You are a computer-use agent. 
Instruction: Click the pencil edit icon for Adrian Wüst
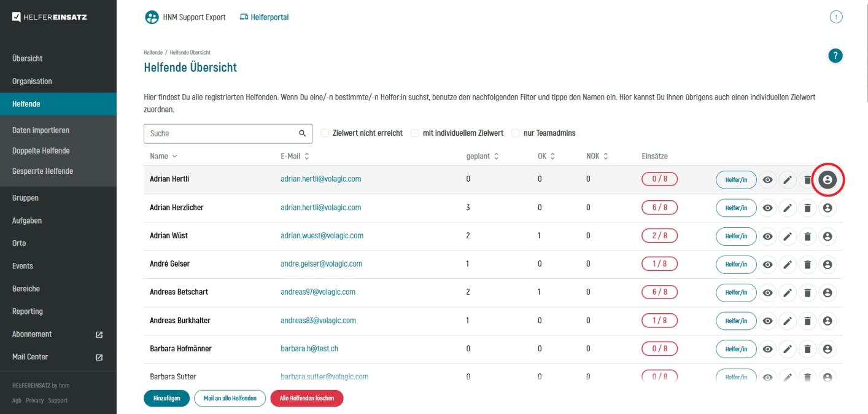pyautogui.click(x=787, y=236)
